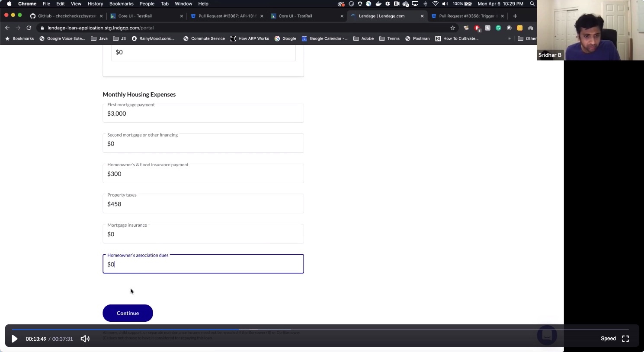644x352 pixels.
Task: Close the Pull Request #13358 tab
Action: pos(502,16)
